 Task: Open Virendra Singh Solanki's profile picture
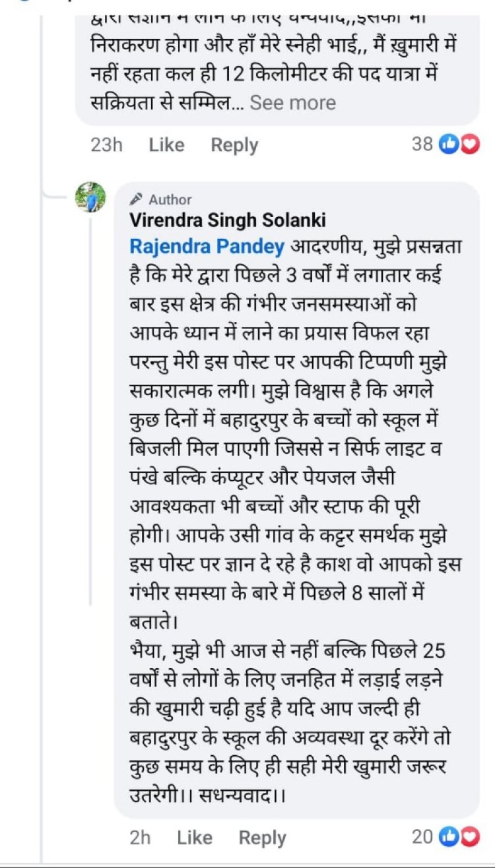coord(91,197)
